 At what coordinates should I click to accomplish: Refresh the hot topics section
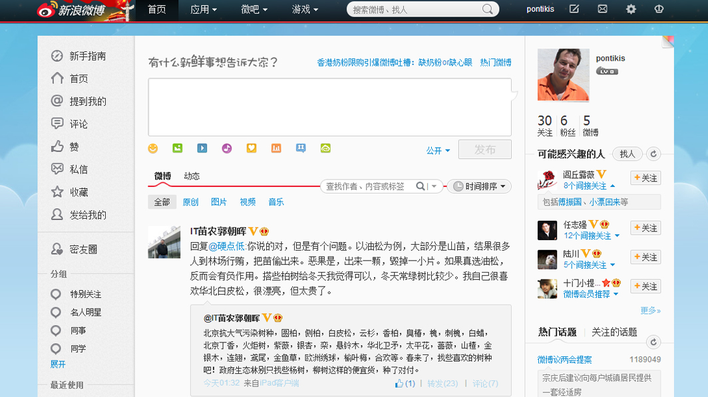click(653, 342)
